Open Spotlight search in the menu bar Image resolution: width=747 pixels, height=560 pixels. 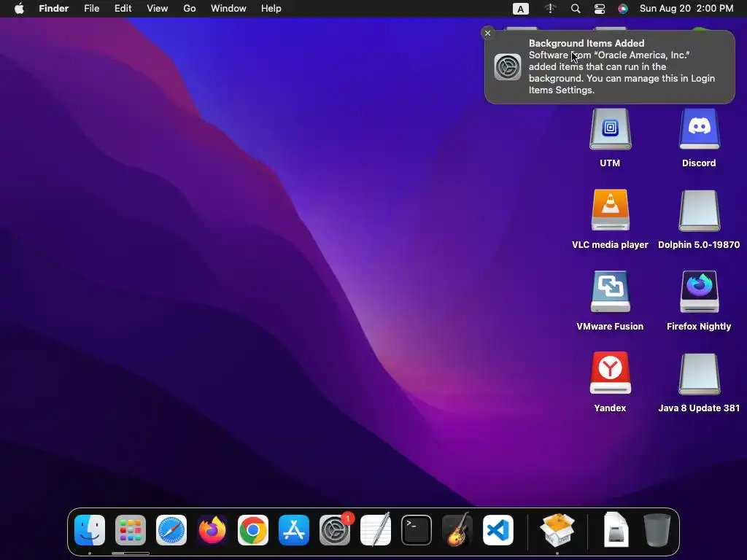[576, 9]
